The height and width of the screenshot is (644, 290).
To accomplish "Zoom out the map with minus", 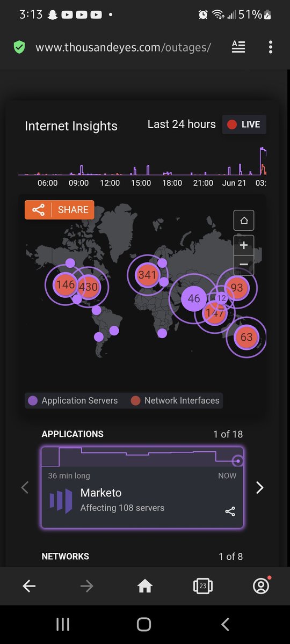I will pos(244,265).
